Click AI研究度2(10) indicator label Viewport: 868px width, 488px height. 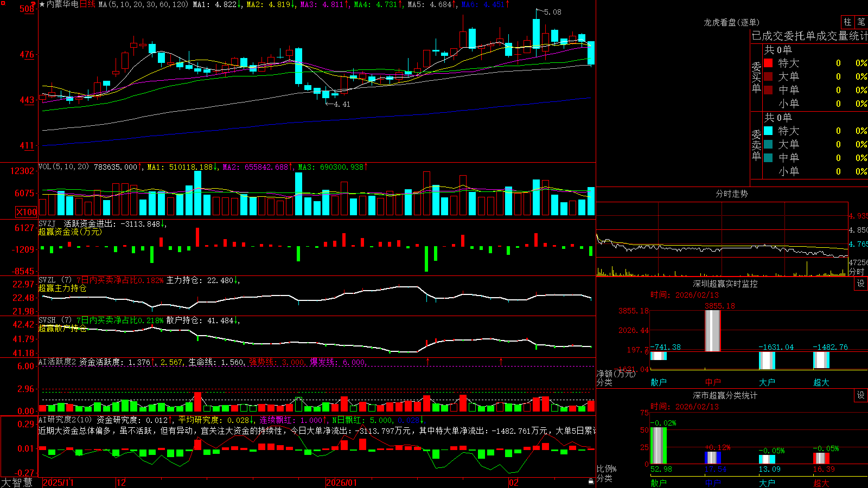pos(65,420)
